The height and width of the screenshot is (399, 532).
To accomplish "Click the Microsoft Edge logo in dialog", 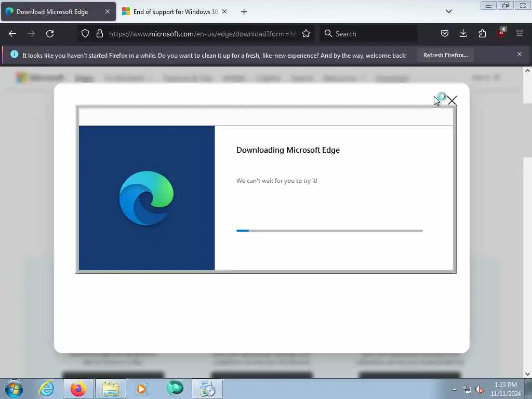I will [x=147, y=198].
